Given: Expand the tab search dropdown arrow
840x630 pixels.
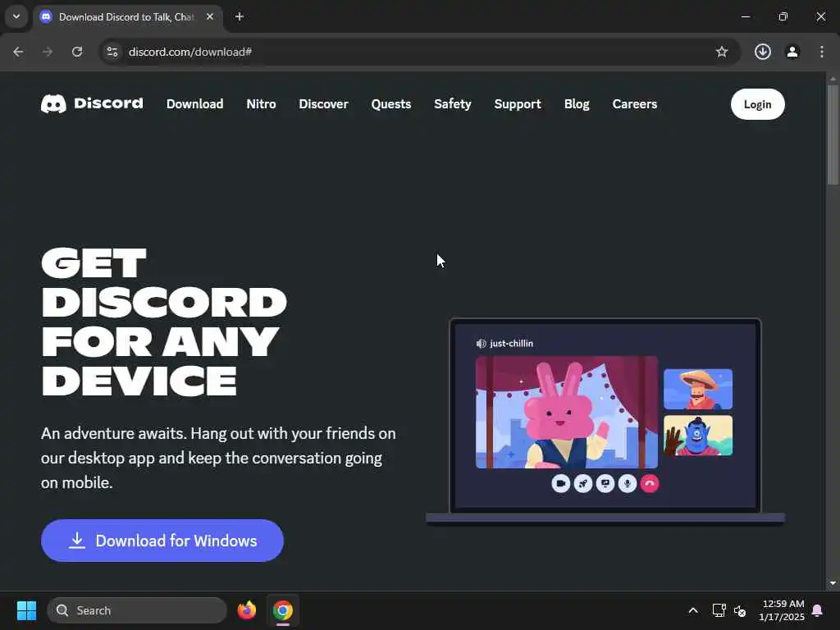Looking at the screenshot, I should (x=16, y=16).
